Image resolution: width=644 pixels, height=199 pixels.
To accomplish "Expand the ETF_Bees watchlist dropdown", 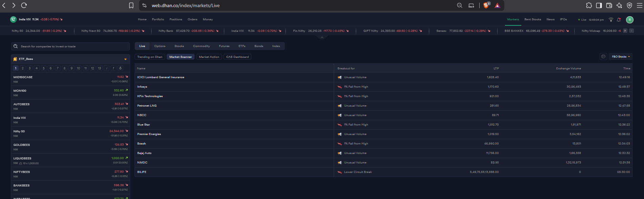I will point(125,59).
